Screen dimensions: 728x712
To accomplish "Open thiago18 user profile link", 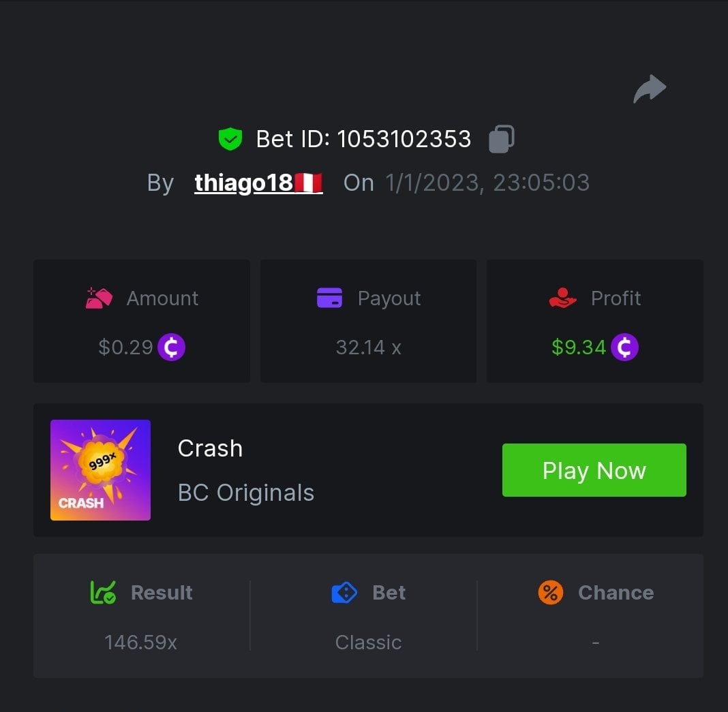I will pos(258,183).
